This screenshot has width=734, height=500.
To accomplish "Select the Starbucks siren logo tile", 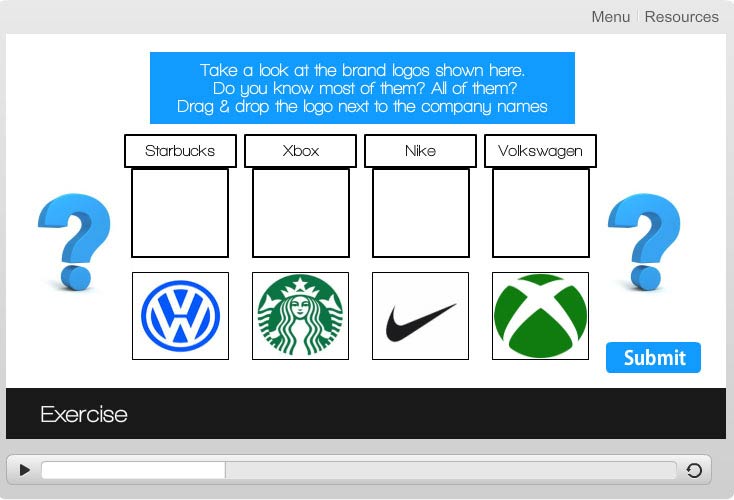I will click(x=301, y=316).
